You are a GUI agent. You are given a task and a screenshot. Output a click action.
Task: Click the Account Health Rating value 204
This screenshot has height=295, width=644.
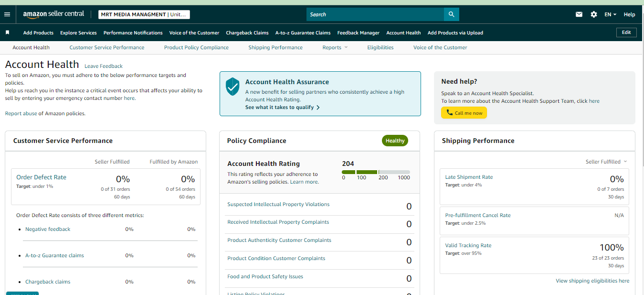tap(348, 164)
